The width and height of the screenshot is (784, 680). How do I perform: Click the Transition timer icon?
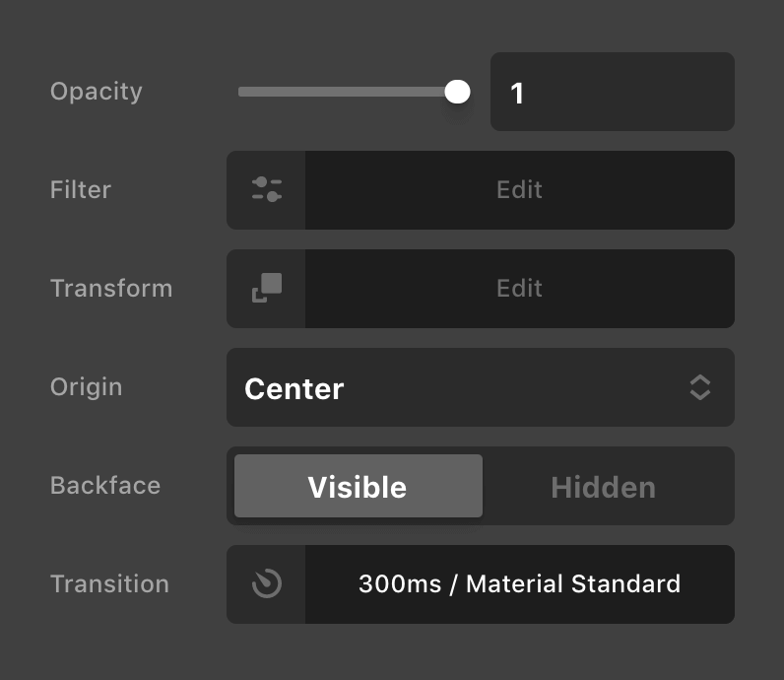[x=266, y=584]
